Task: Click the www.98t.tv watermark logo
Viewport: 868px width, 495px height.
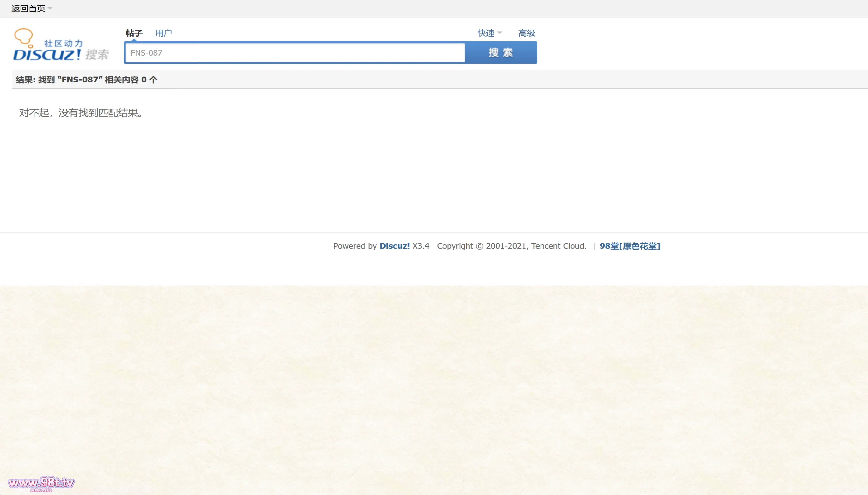Action: tap(41, 483)
